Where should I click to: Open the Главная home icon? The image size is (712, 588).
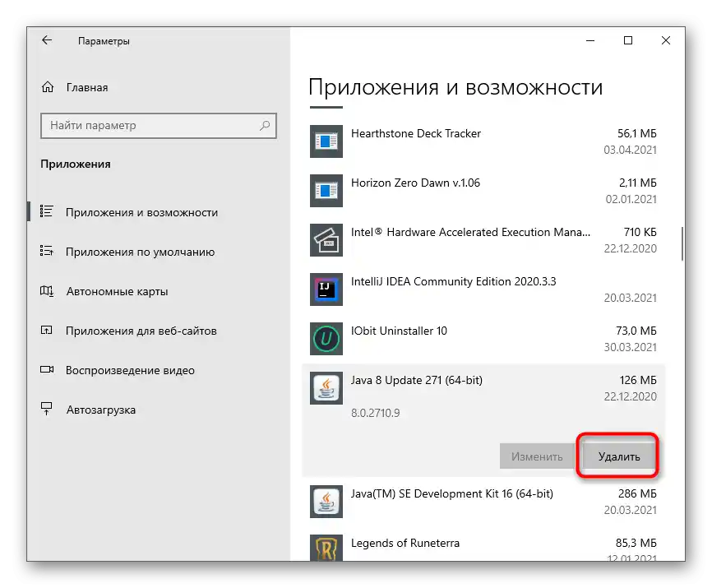tap(48, 87)
